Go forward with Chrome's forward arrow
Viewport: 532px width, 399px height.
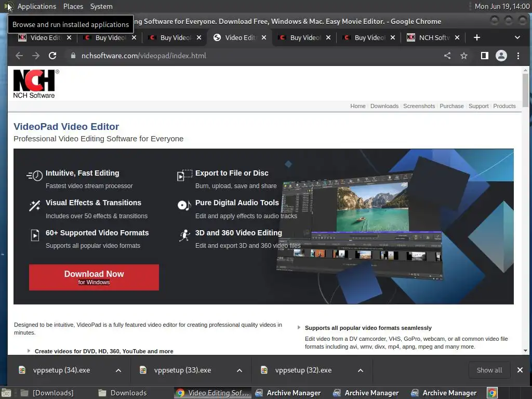point(36,56)
